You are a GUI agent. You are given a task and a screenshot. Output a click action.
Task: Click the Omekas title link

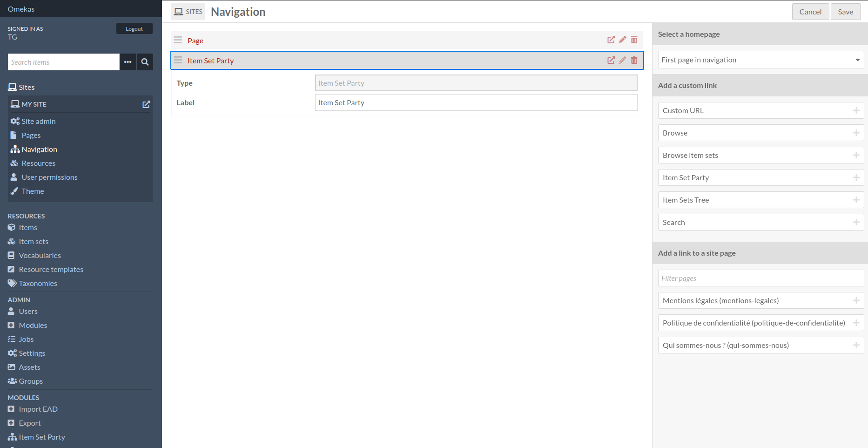[x=21, y=9]
